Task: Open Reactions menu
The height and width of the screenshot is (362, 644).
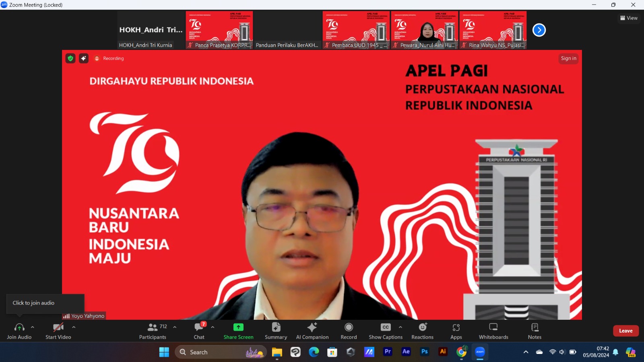Action: [423, 331]
